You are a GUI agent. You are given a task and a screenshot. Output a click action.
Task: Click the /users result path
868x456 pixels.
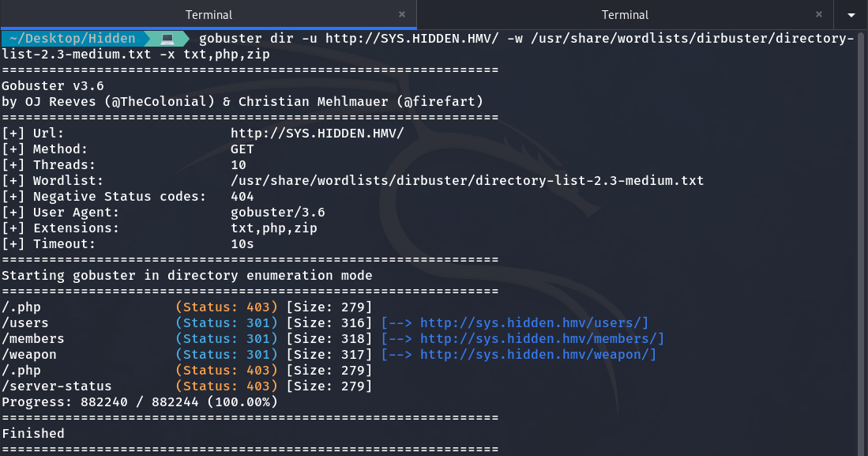pyautogui.click(x=25, y=322)
